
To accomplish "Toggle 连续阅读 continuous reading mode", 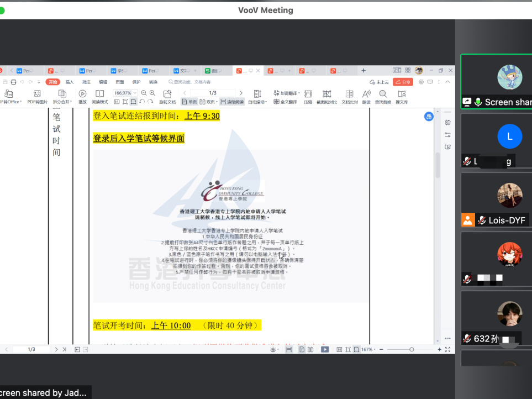I will pyautogui.click(x=231, y=102).
